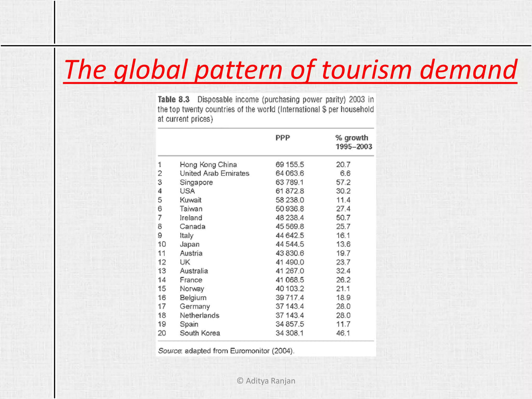
Task: Click the 'PPP' column header
Action: coord(283,138)
